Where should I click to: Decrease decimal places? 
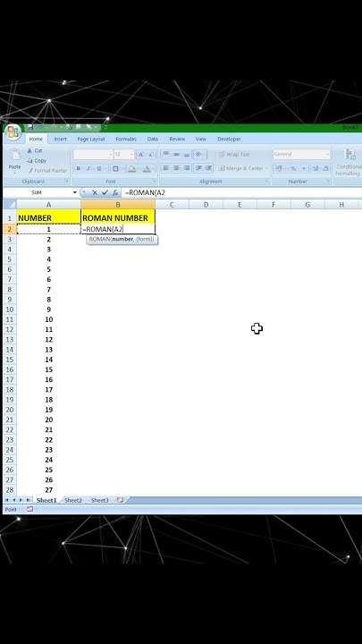tap(325, 168)
